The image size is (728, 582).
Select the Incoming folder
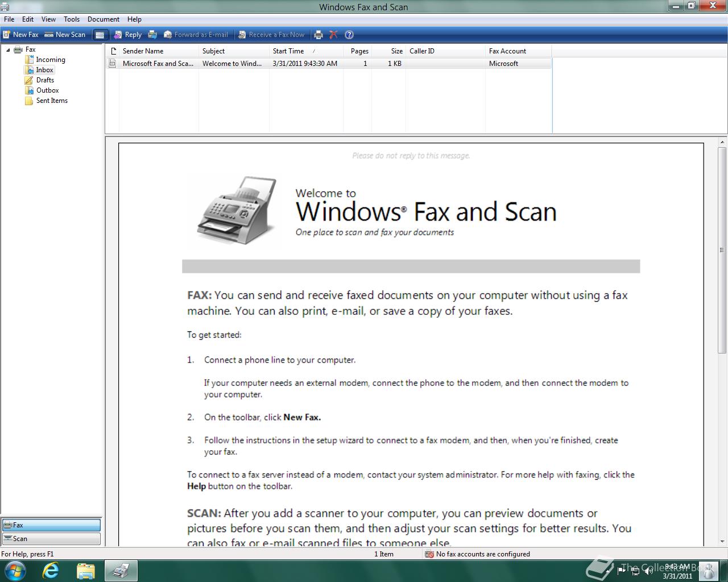pos(51,60)
